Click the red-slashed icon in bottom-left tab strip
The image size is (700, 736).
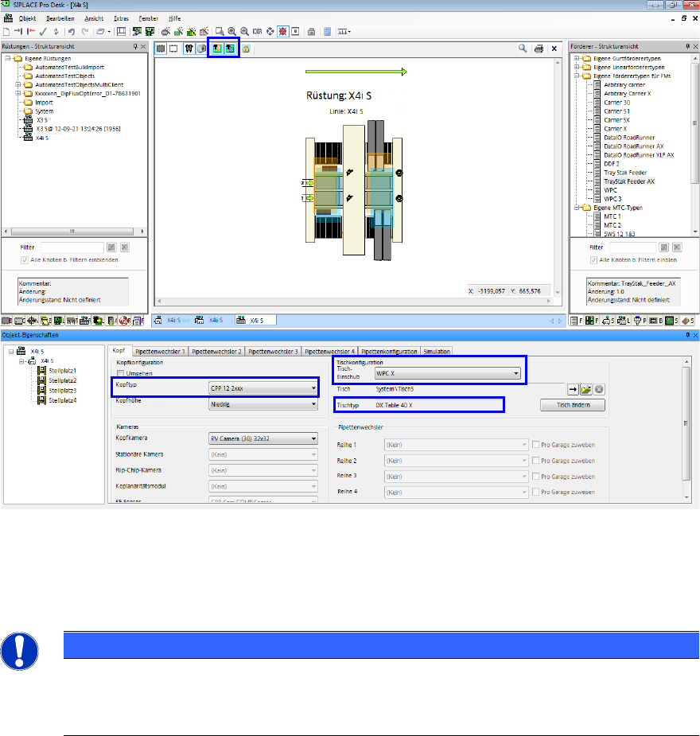coord(124,321)
